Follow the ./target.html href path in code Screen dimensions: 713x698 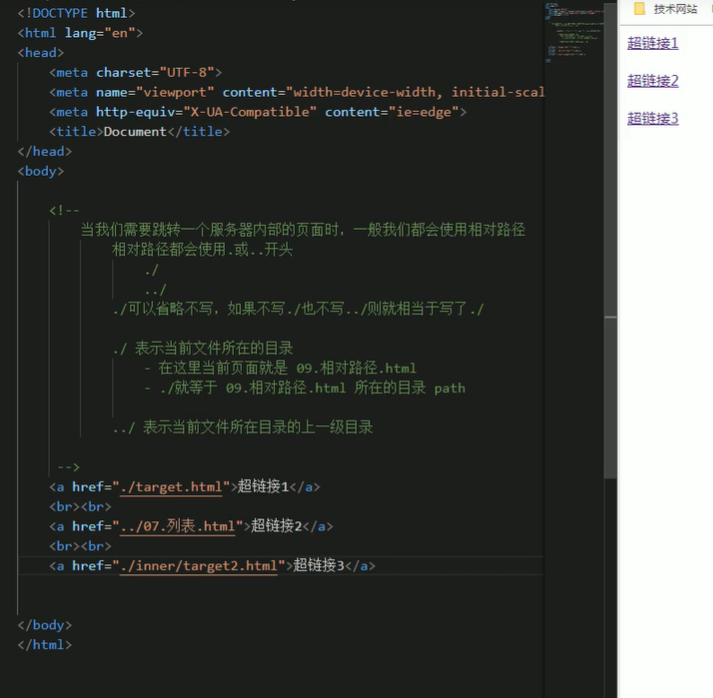[x=171, y=487]
